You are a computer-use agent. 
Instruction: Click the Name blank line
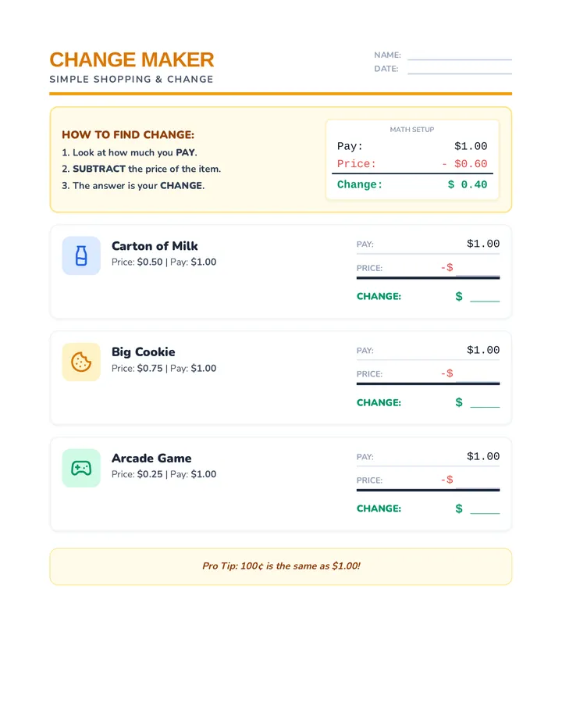(460, 59)
